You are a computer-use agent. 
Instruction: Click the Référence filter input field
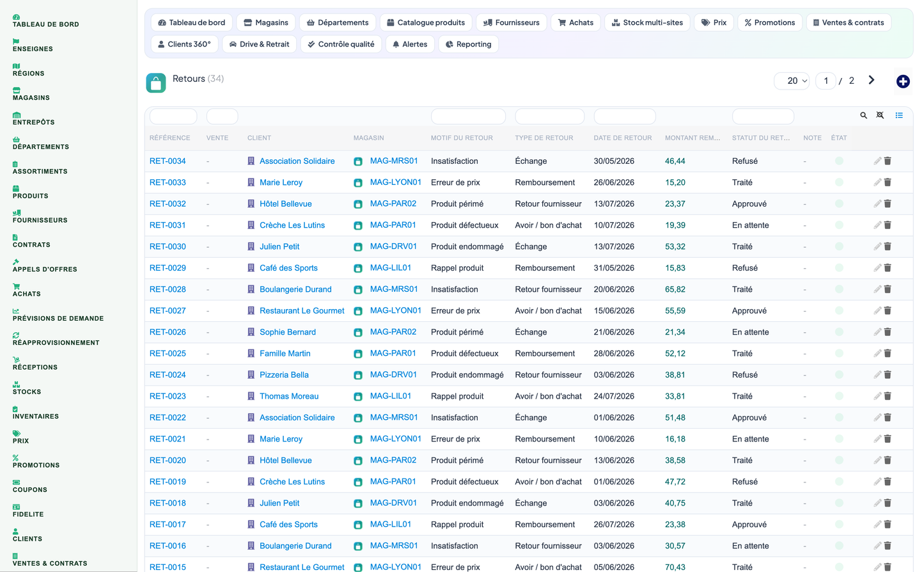click(x=173, y=116)
